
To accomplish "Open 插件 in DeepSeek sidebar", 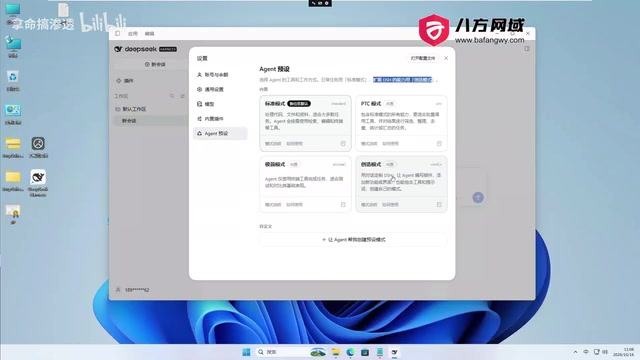I will point(125,81).
